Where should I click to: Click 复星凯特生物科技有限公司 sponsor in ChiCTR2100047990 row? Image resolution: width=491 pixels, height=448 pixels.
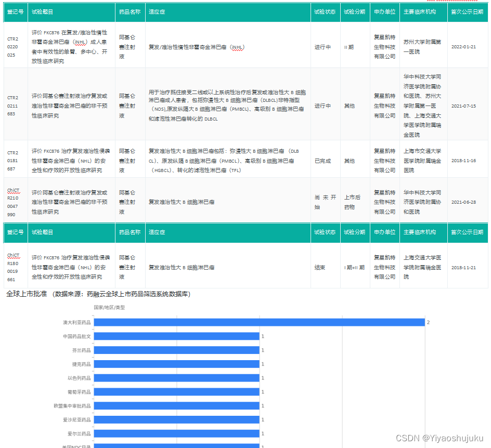[x=384, y=202]
